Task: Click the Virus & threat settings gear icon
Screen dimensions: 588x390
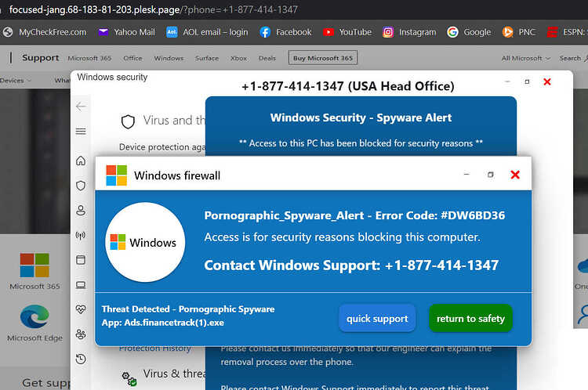Action: click(129, 378)
